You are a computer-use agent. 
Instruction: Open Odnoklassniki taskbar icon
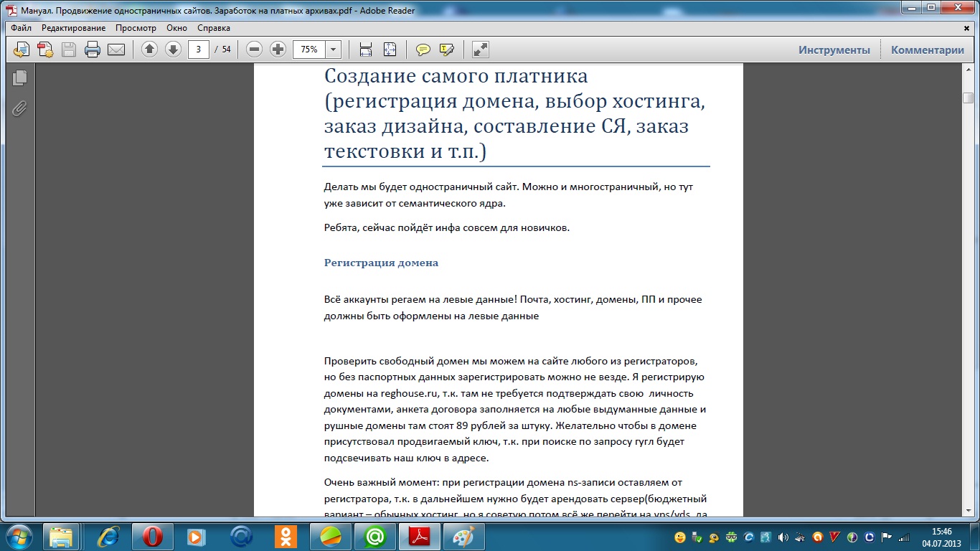click(x=286, y=536)
